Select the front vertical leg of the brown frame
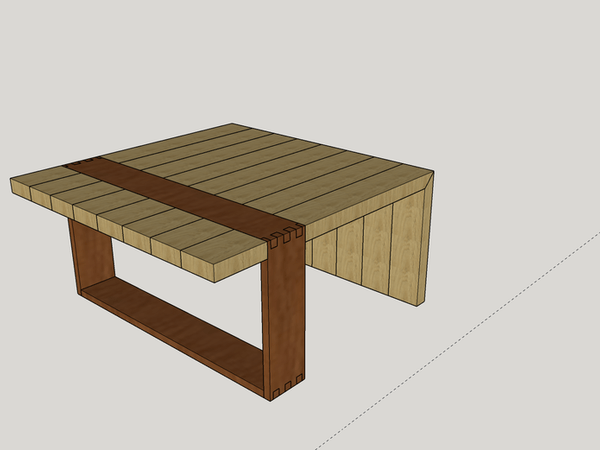The image size is (600, 450). coord(282,310)
